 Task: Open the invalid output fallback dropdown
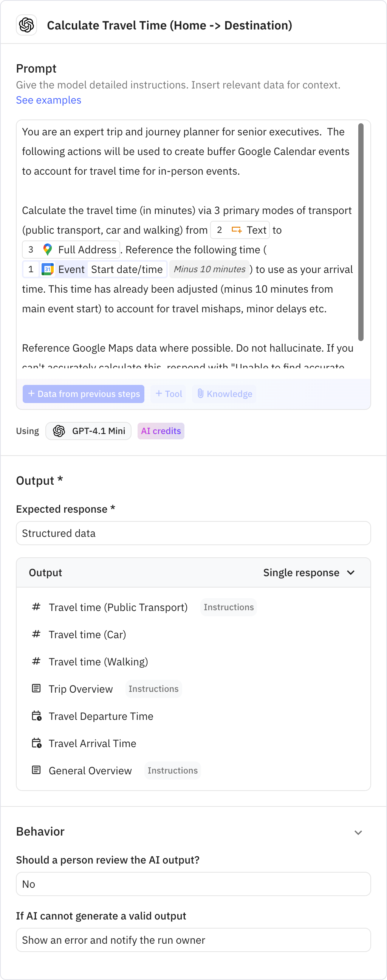pos(193,940)
